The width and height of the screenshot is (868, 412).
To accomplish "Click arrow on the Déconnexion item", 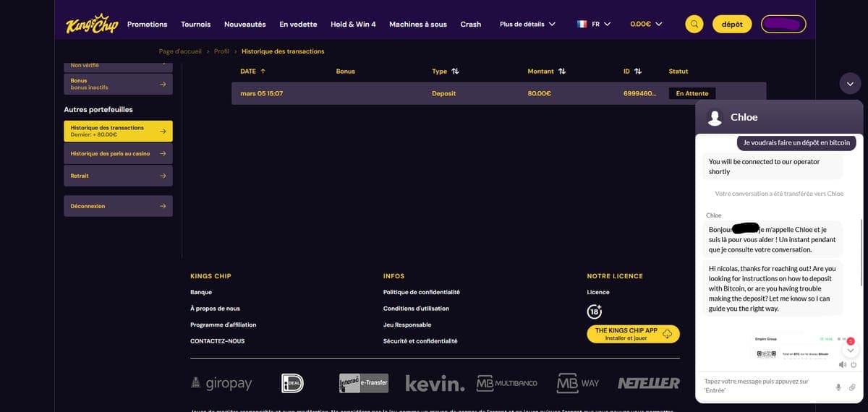I will click(x=163, y=206).
